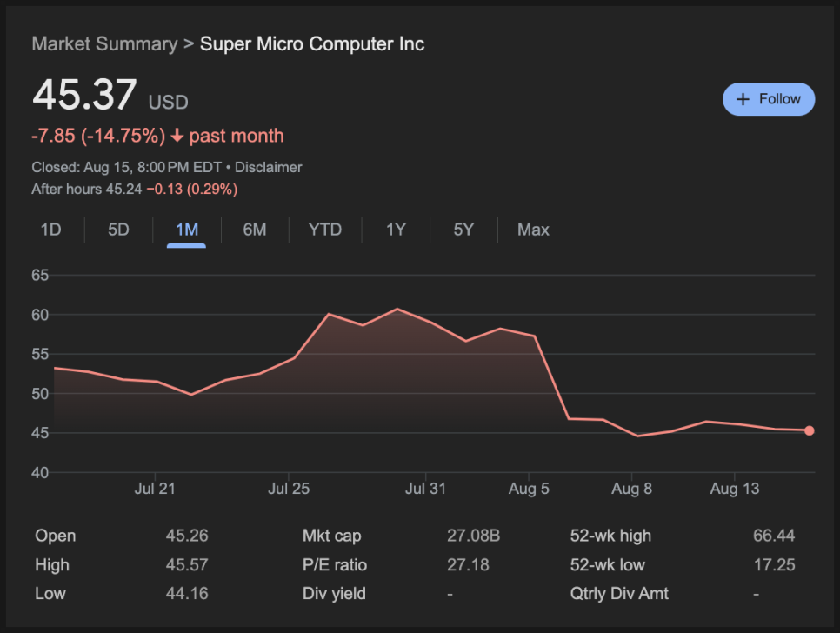Click the Jul 21 axis label

point(155,489)
